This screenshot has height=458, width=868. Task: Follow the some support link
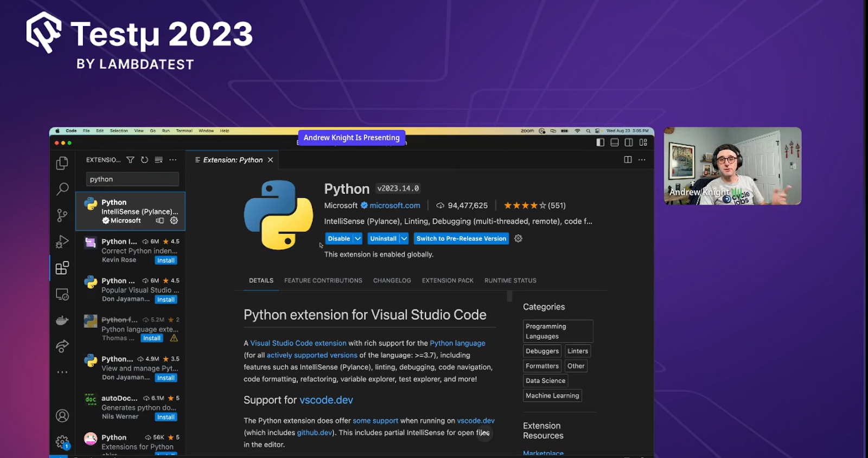(375, 421)
